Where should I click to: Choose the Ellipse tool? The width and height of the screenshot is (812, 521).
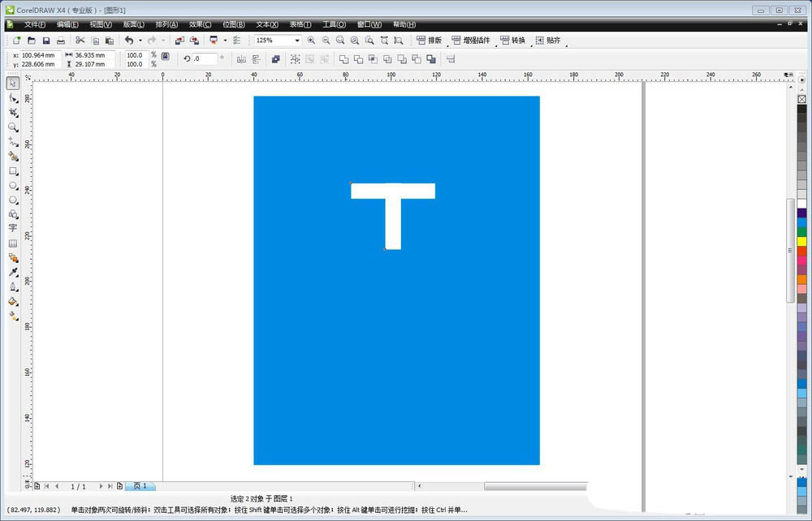tap(13, 186)
